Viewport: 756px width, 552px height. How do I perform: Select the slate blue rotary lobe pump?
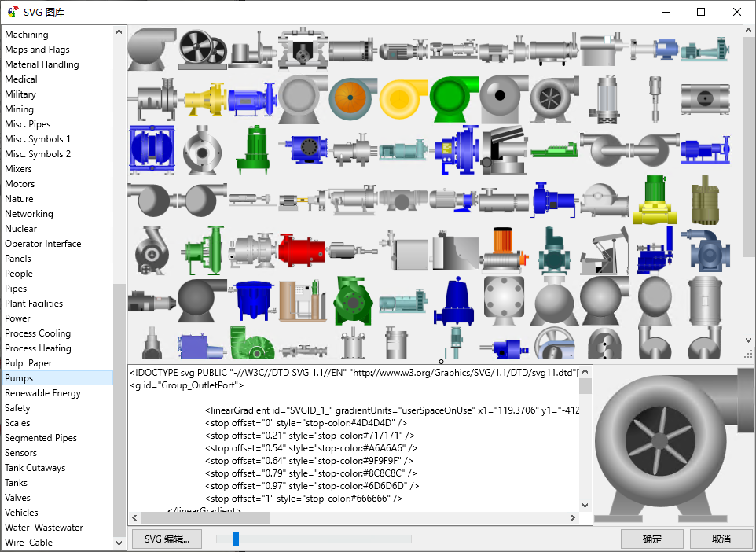pyautogui.click(x=705, y=250)
